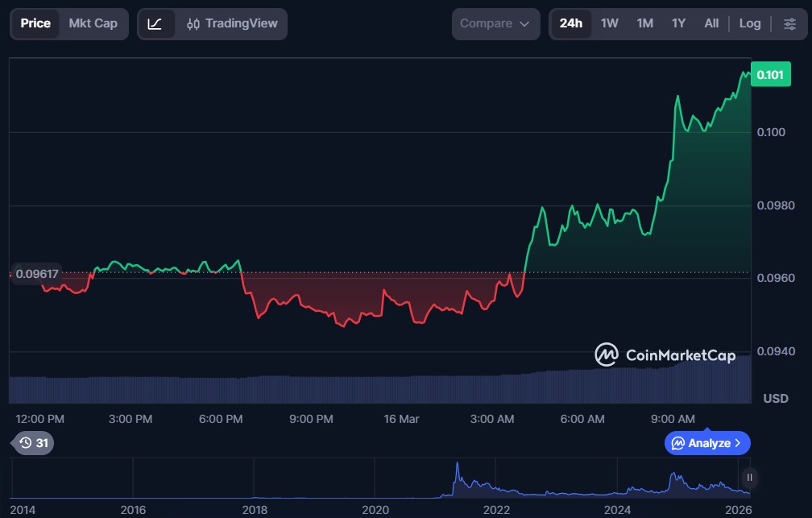Image resolution: width=812 pixels, height=518 pixels.
Task: Switch to line chart view icon
Action: click(155, 24)
